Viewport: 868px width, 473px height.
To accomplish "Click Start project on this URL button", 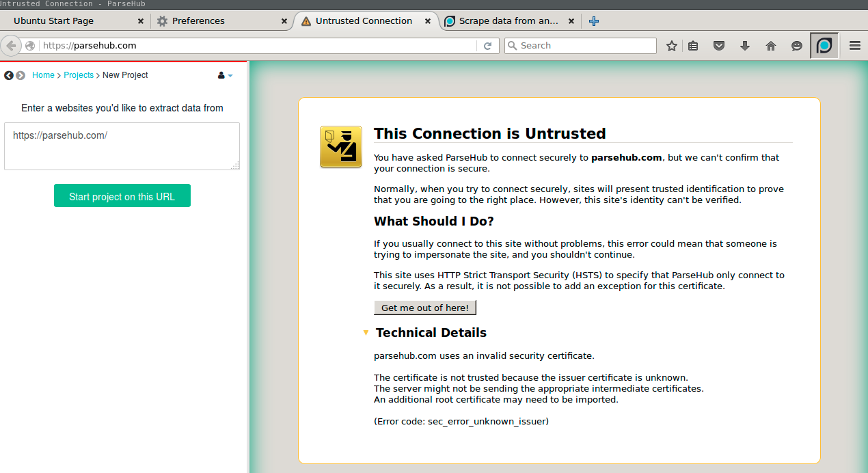I will tap(122, 196).
